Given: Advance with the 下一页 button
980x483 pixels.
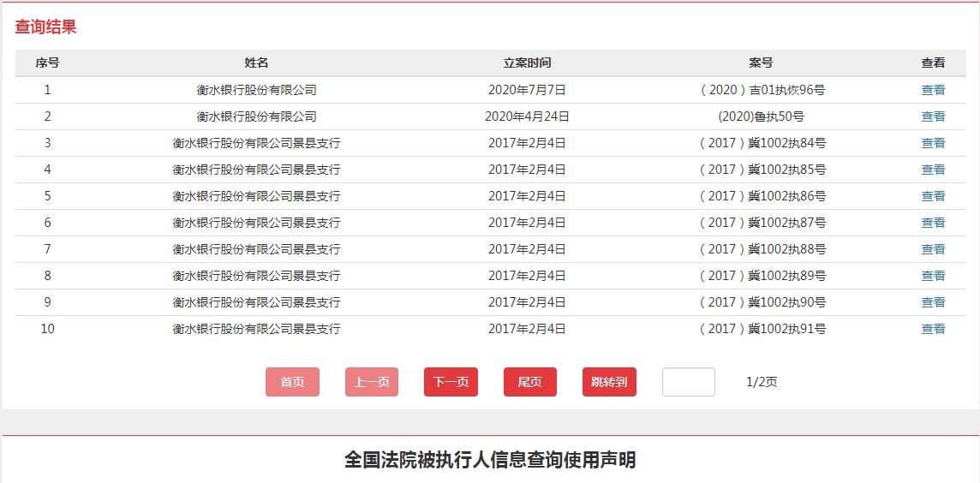Looking at the screenshot, I should coord(451,382).
